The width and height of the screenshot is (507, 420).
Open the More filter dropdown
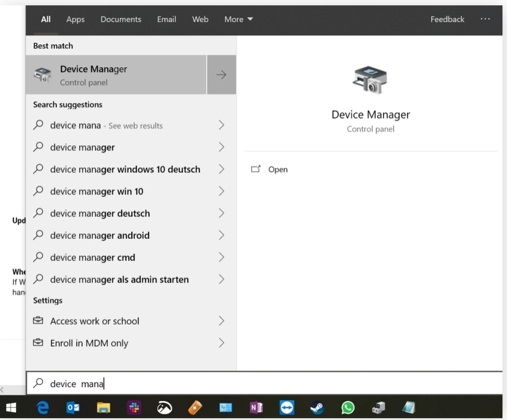(x=238, y=20)
